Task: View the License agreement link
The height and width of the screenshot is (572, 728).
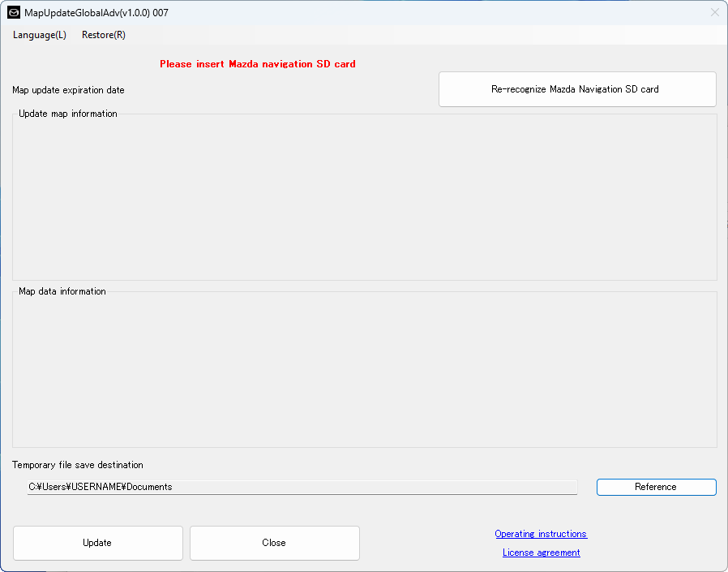Action: pyautogui.click(x=541, y=553)
